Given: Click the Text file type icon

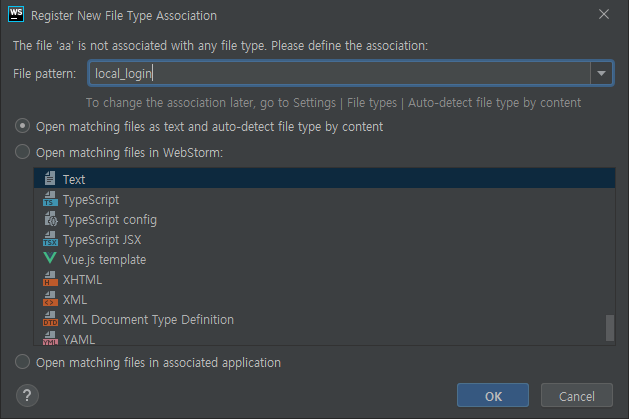Looking at the screenshot, I should (x=50, y=178).
